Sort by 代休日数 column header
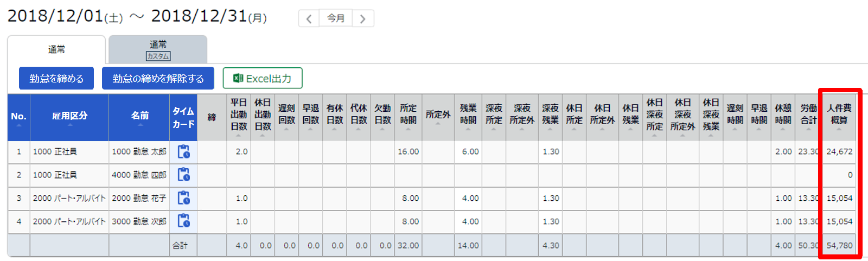 [x=359, y=117]
